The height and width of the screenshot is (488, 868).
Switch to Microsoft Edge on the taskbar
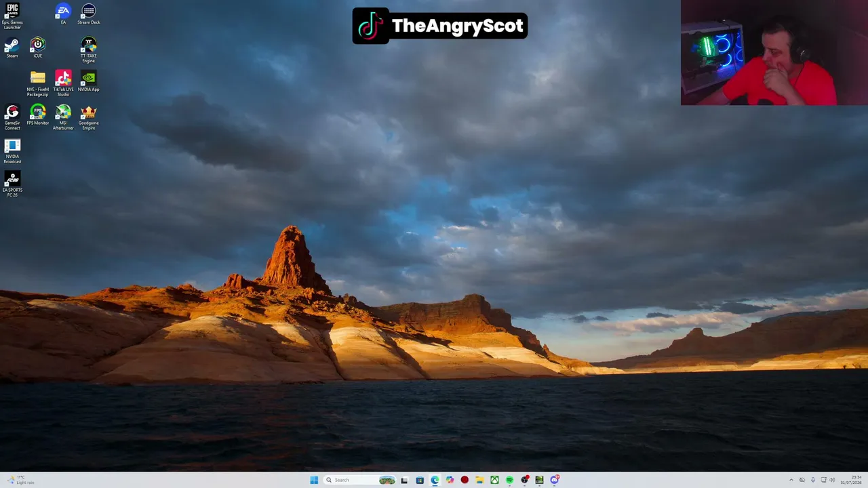(435, 480)
